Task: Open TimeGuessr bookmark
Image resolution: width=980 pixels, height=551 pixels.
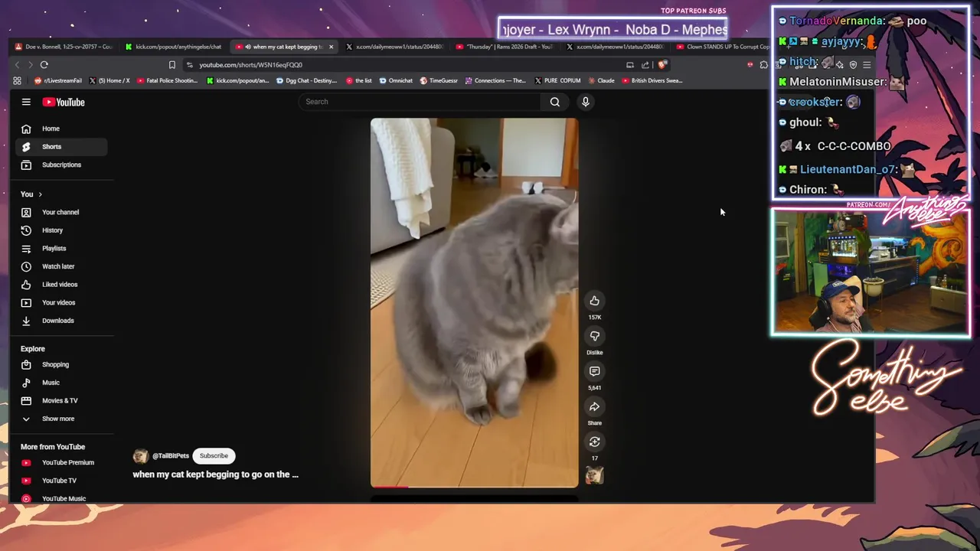Action: (x=439, y=80)
